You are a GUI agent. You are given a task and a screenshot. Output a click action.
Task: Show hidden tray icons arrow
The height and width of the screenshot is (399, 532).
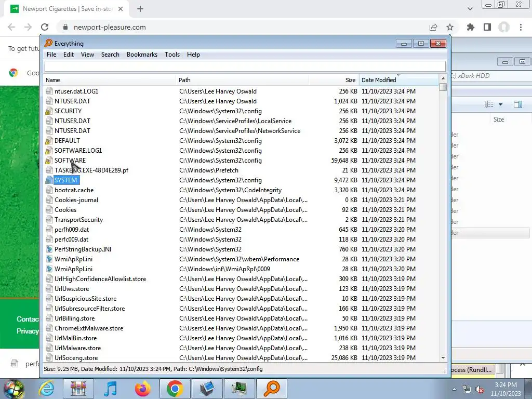pyautogui.click(x=454, y=390)
